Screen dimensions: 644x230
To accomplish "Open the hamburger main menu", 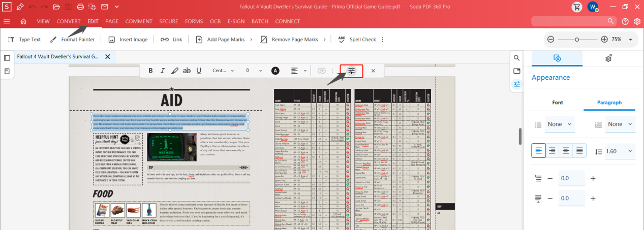I will [7, 21].
